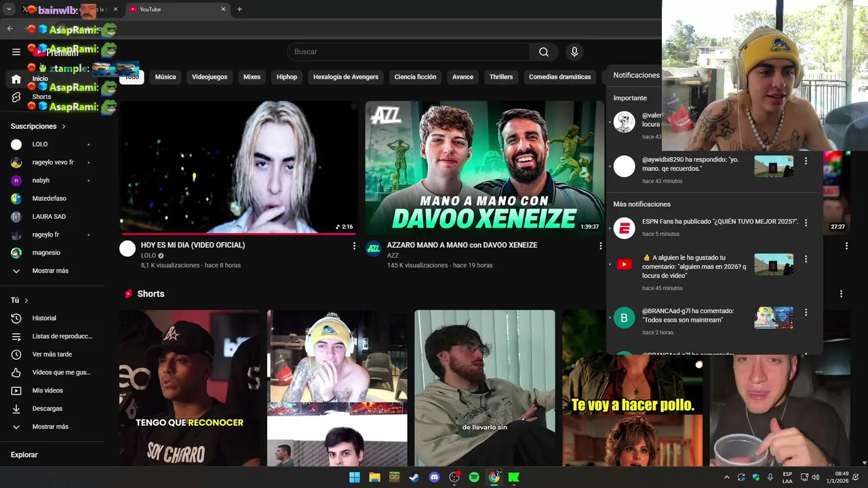868x488 pixels.
Task: Open Ver más tarde watch later
Action: [52, 354]
